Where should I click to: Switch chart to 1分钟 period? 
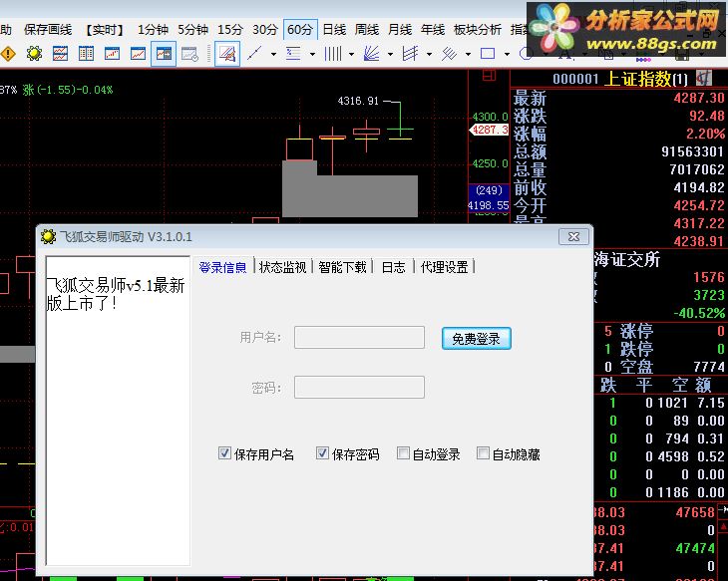(x=153, y=30)
